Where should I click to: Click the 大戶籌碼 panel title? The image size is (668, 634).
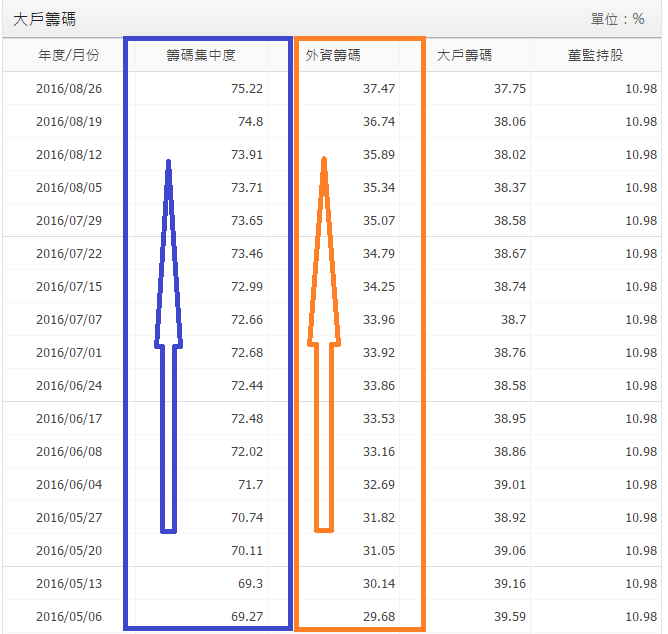coord(44,20)
